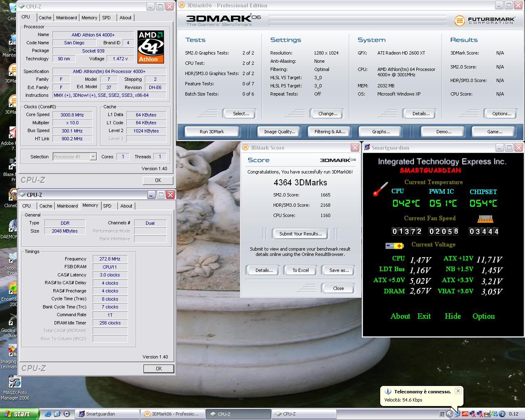Click the battery icon beside Current Voltage
525x420 pixels.
coord(395,246)
